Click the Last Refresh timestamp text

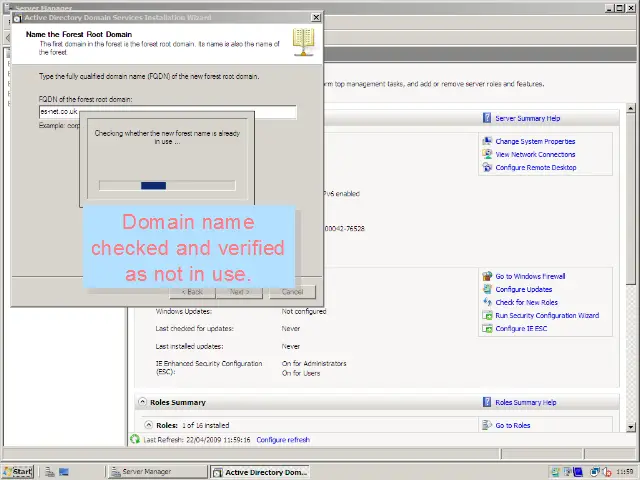(x=197, y=440)
